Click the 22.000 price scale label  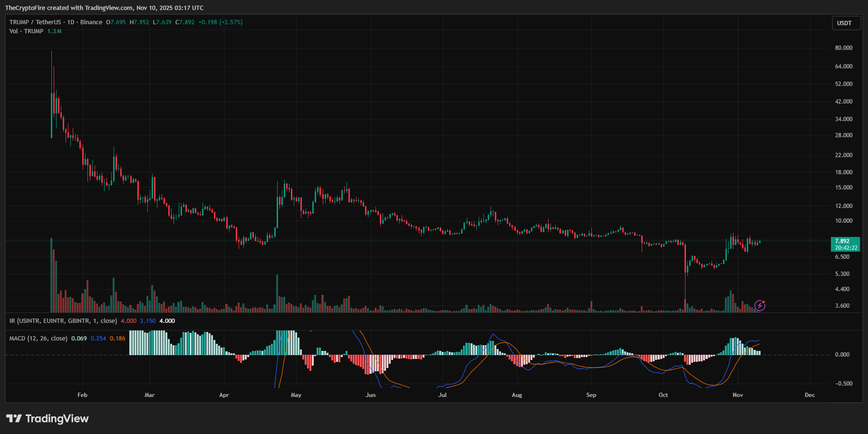[844, 155]
